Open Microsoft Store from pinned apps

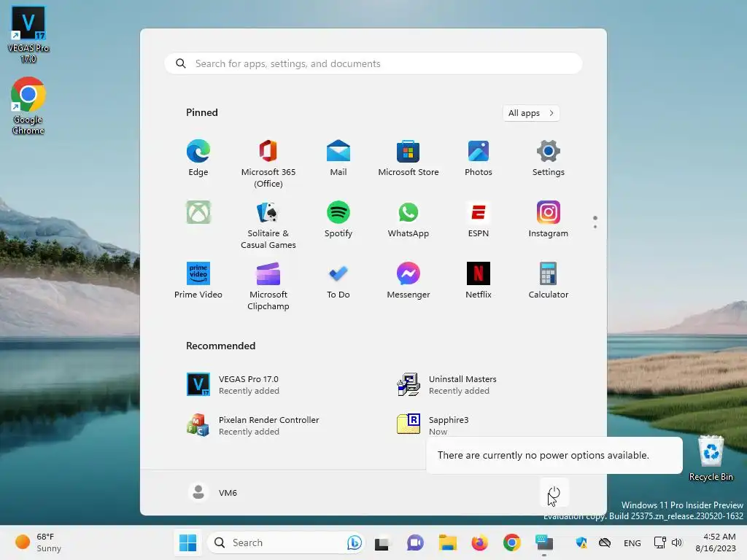(409, 158)
